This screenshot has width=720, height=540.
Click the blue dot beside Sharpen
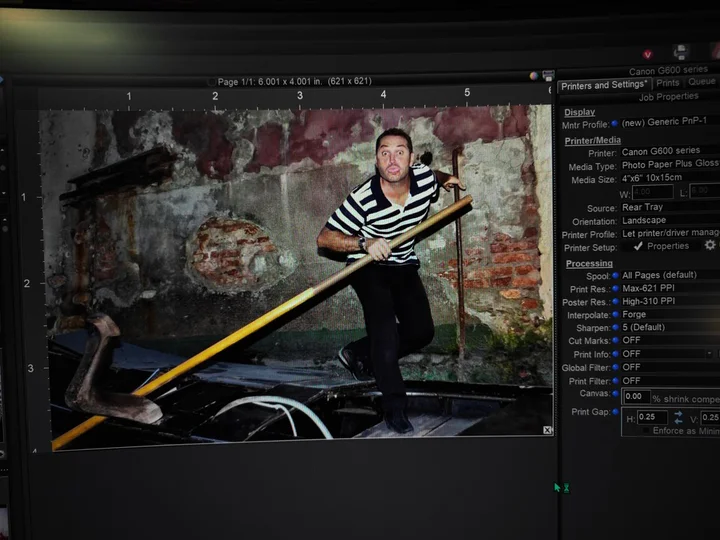point(615,327)
